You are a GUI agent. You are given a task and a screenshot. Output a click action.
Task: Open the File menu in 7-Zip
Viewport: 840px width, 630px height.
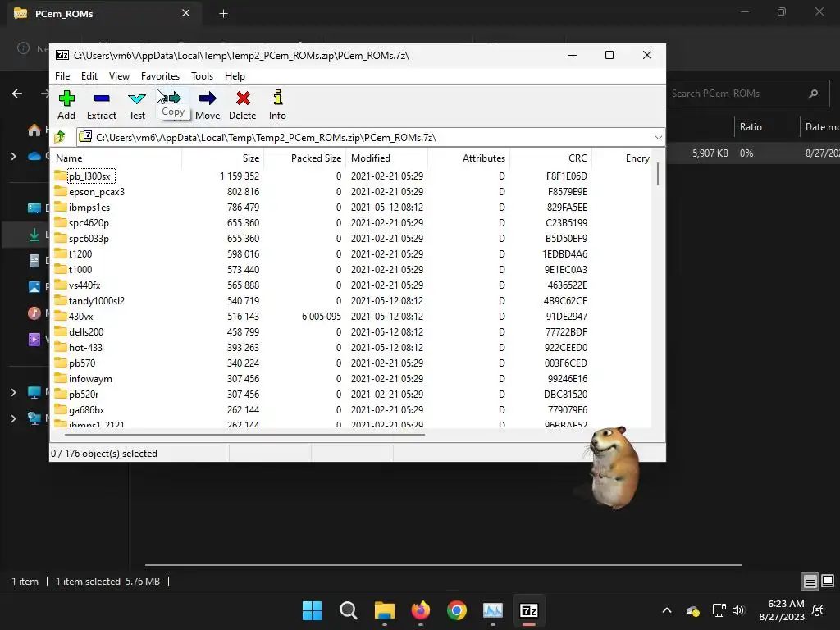tap(62, 76)
